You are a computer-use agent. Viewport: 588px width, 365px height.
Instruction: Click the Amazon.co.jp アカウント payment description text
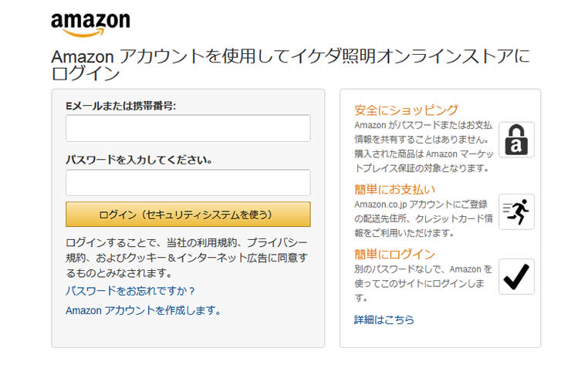pos(424,218)
